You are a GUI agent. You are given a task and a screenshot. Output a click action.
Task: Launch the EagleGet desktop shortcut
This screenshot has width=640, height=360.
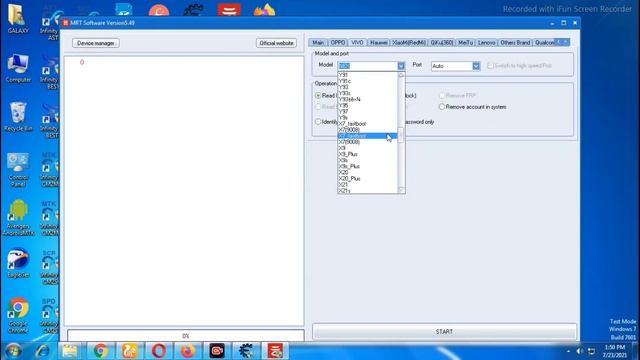[18, 263]
